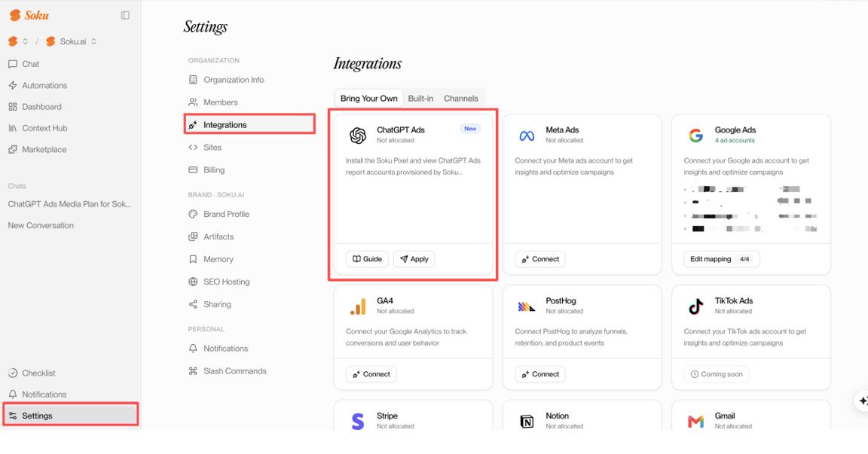This screenshot has height=454, width=868.
Task: Expand the organization switcher chevron
Action: 25,41
